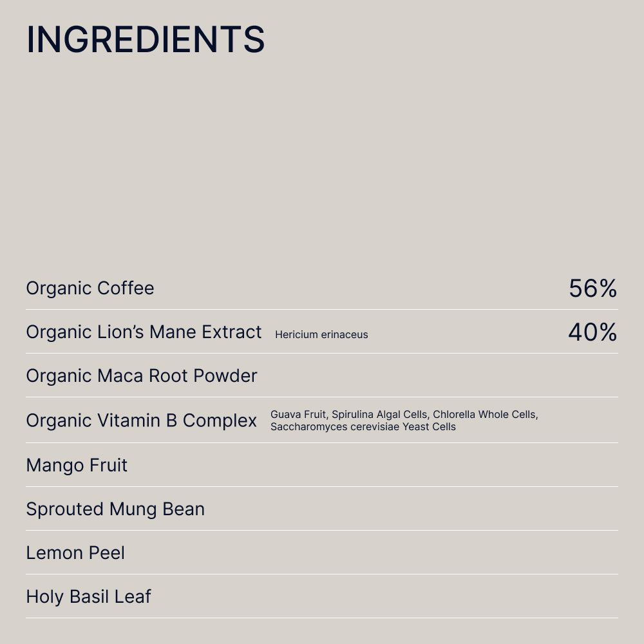The width and height of the screenshot is (644, 644).
Task: Click the Guava Fruit text
Action: tap(298, 414)
